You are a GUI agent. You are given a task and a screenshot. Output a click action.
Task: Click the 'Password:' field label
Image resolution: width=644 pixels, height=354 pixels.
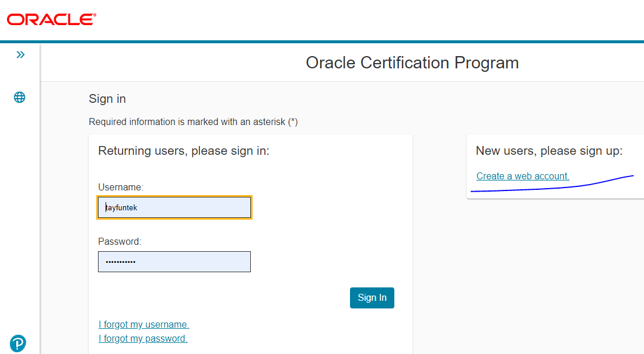120,241
